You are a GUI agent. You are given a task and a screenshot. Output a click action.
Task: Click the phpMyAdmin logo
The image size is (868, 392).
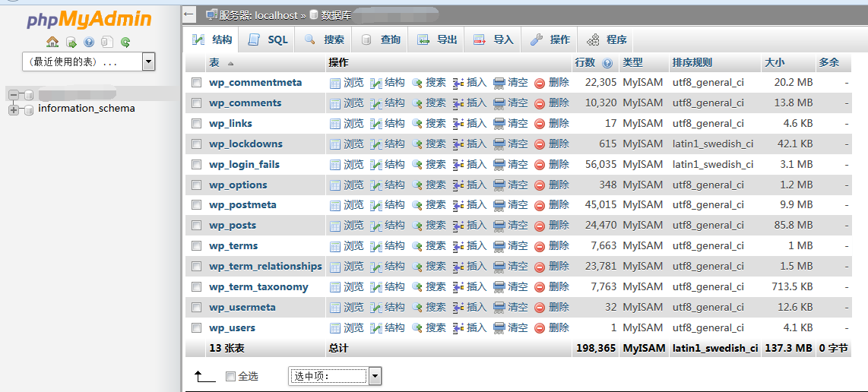[x=89, y=20]
